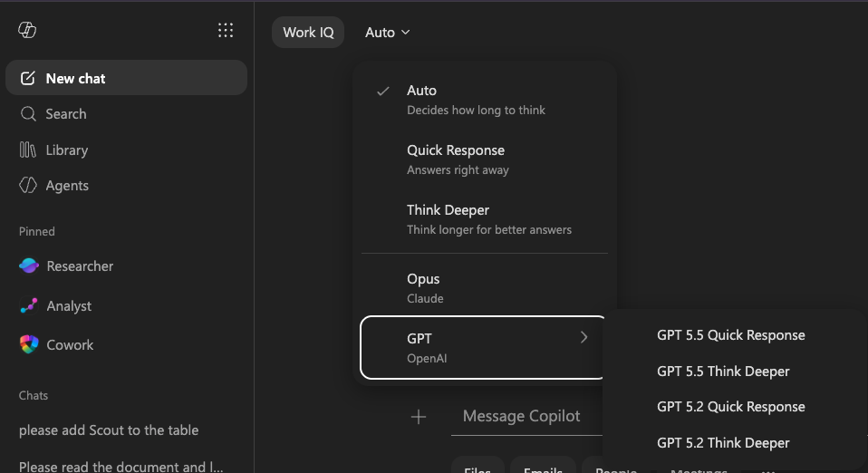Focus the Message Copilot input field
The width and height of the screenshot is (868, 473).
(x=527, y=416)
